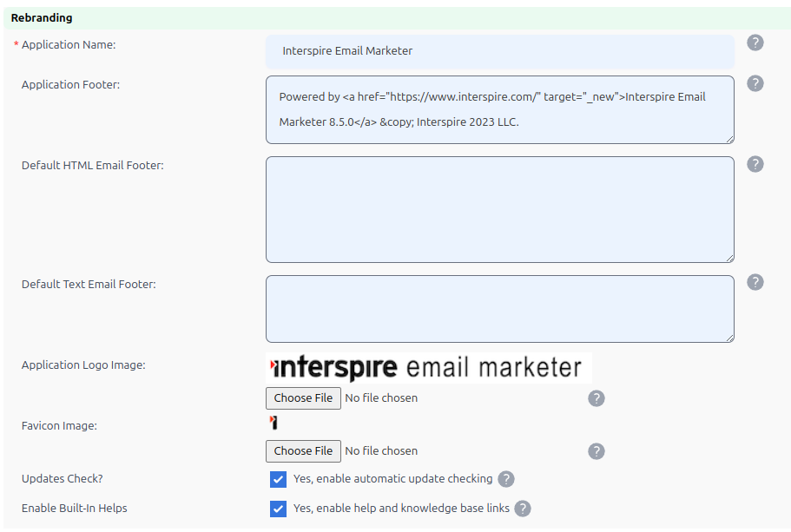Click into the Application Footer textarea
The width and height of the screenshot is (791, 532).
point(500,110)
